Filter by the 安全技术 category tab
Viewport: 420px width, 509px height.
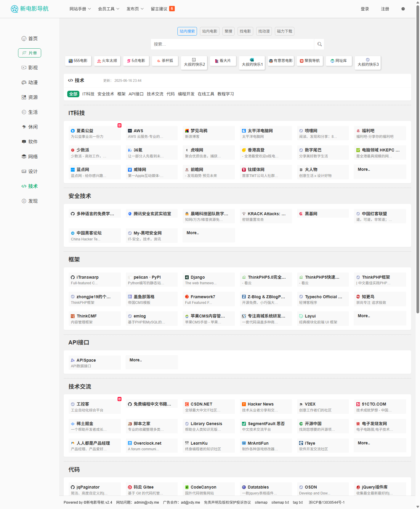click(x=106, y=94)
